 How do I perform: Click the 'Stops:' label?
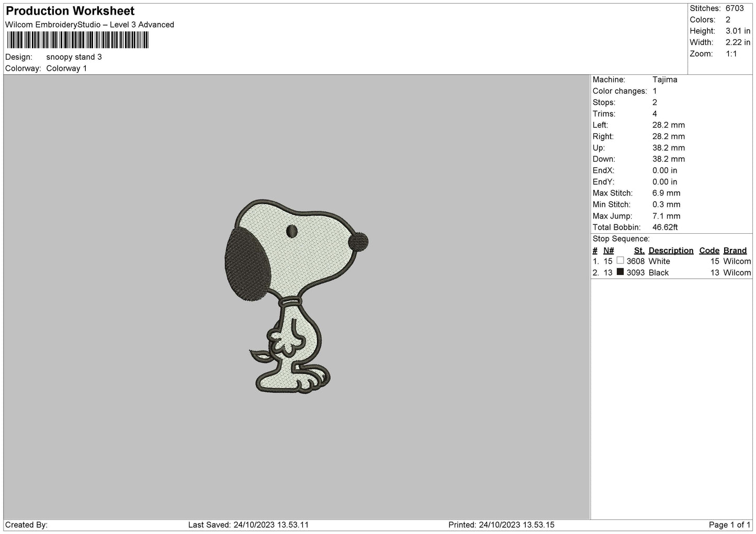click(604, 103)
